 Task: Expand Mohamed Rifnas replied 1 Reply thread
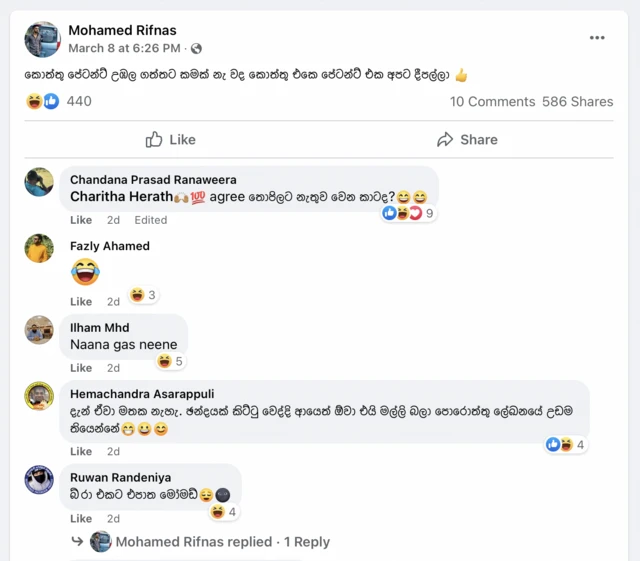click(x=222, y=541)
